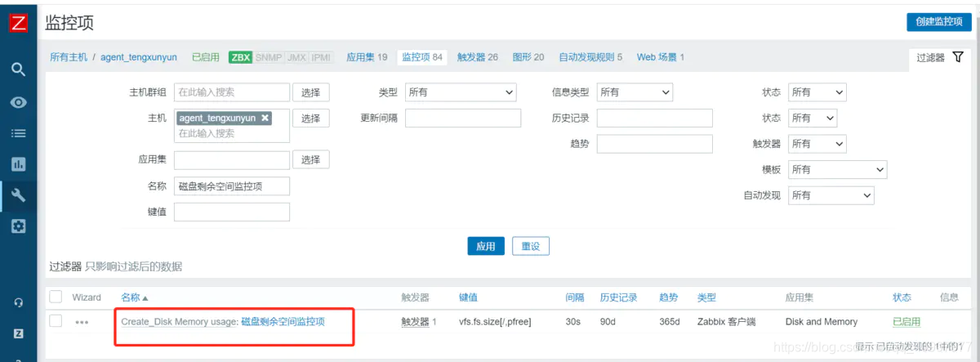Click the 创建监控项 button

point(939,22)
